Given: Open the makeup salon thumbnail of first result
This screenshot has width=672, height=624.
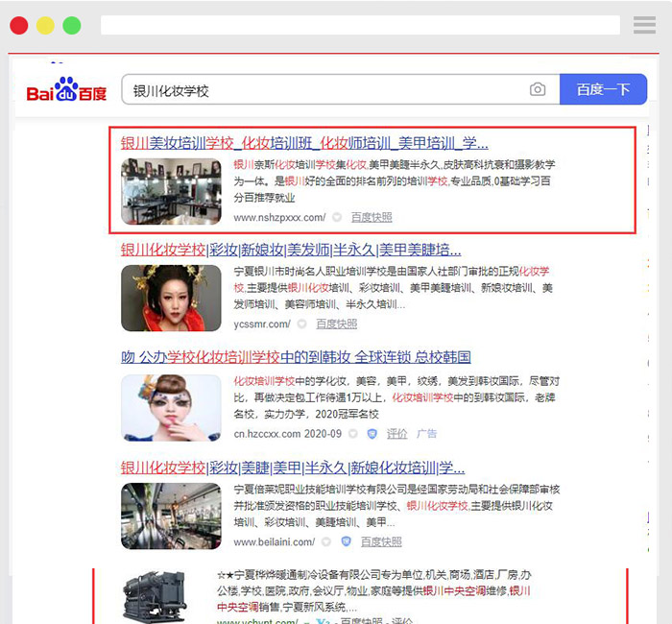Looking at the screenshot, I should 171,191.
